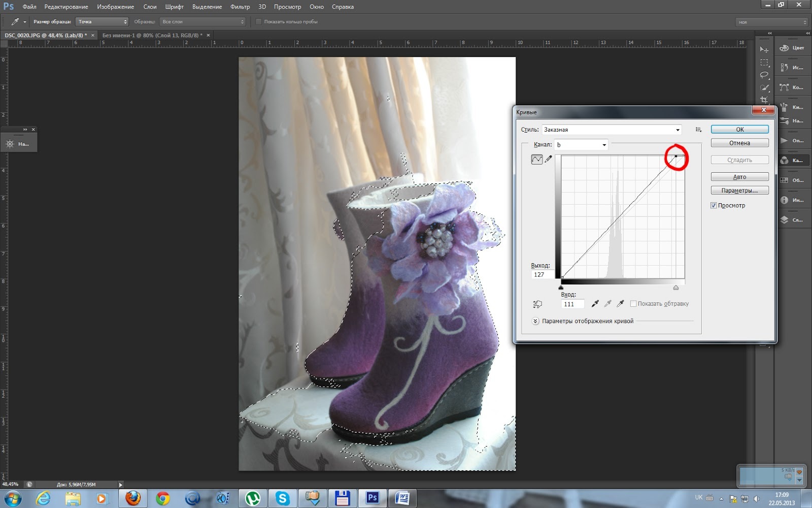Image resolution: width=812 pixels, height=508 pixels.
Task: Click the Сгладить smooth button
Action: [739, 160]
